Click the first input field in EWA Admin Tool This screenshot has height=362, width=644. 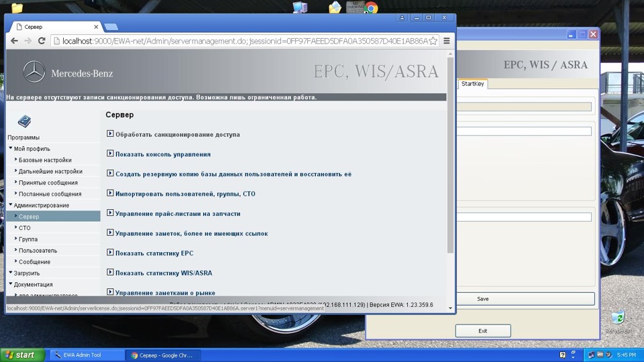524,107
